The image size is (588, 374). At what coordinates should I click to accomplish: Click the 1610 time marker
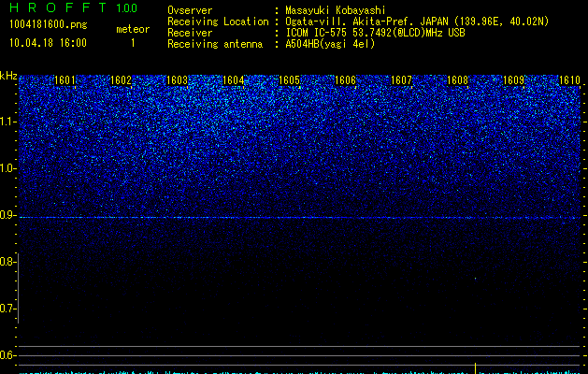(x=569, y=80)
